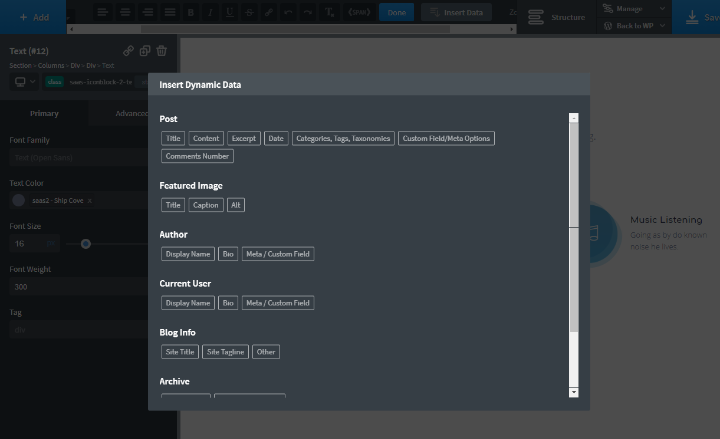720x439 pixels.
Task: Choose Custom Field/Meta Options under Post
Action: tap(446, 138)
